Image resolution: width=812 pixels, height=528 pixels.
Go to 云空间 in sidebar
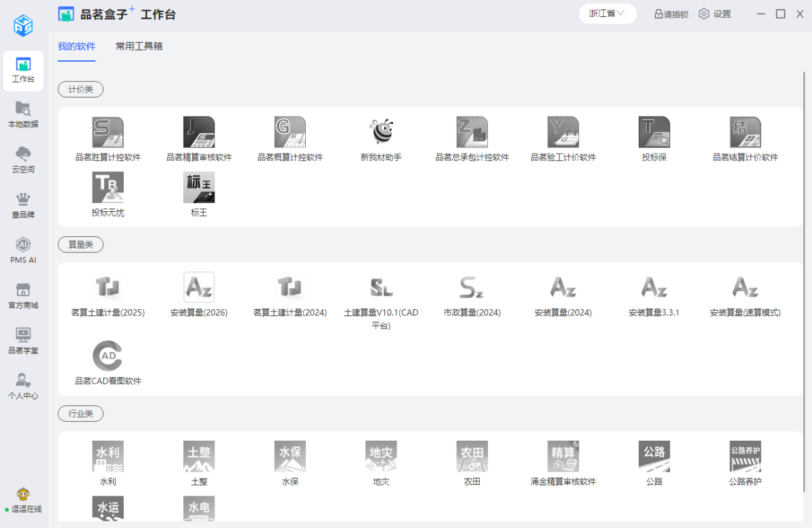pyautogui.click(x=23, y=160)
